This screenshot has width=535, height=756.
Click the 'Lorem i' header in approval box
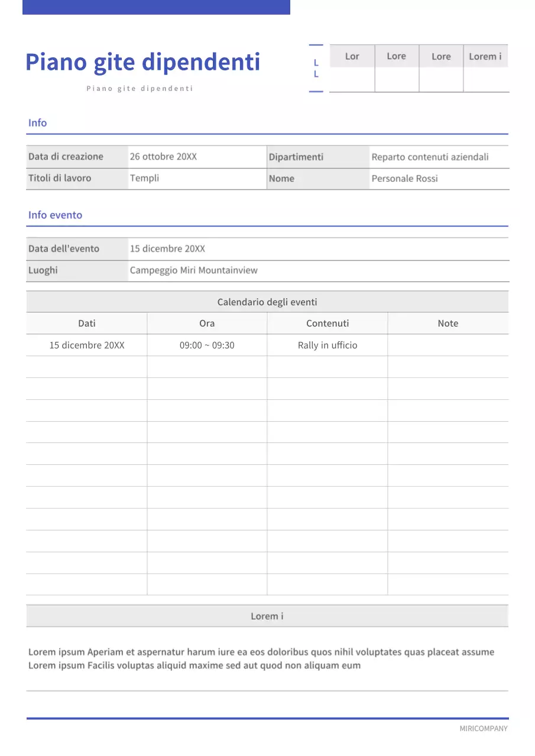485,57
